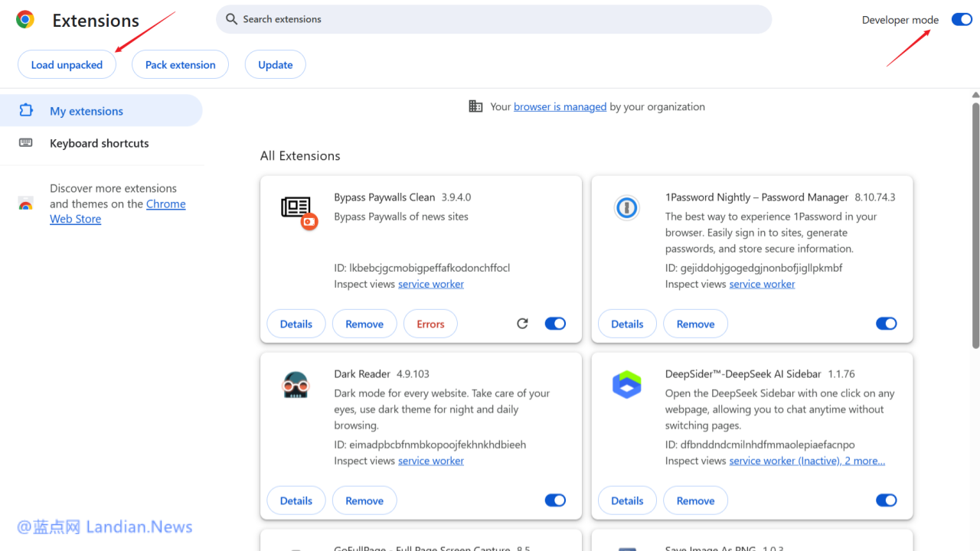Click the managed organization building icon
Viewport: 980px width, 551px height.
click(x=475, y=106)
